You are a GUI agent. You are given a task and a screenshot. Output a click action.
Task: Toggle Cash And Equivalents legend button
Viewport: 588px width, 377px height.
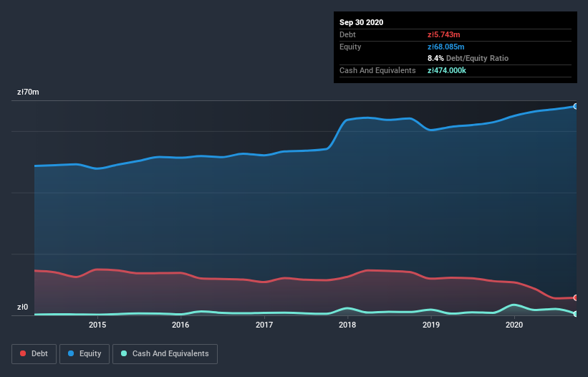click(165, 354)
